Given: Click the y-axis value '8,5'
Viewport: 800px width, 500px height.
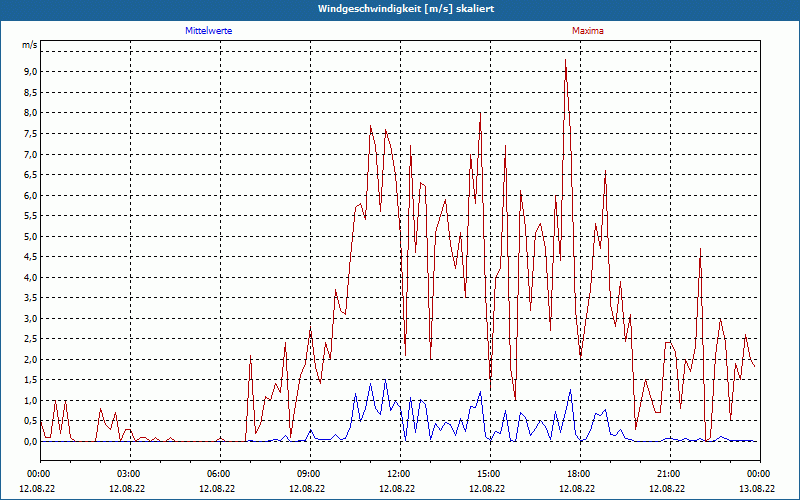Looking at the screenshot, I should click(31, 92).
